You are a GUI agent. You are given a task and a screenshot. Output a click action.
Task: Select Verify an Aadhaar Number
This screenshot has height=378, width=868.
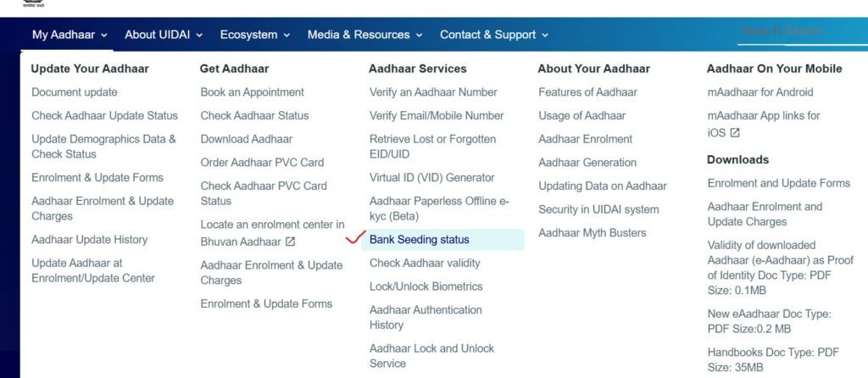tap(433, 92)
